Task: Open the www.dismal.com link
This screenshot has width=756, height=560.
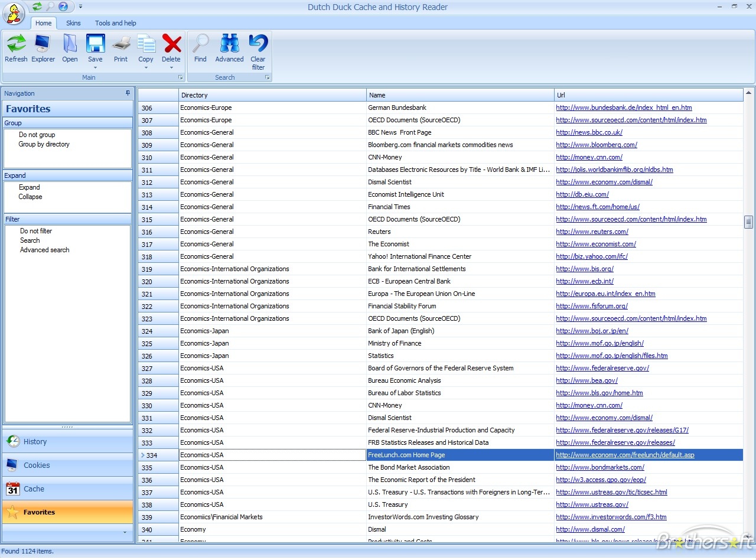Action: tap(590, 529)
